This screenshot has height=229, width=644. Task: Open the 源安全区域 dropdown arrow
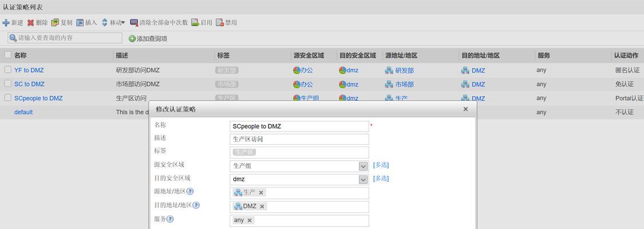(363, 166)
